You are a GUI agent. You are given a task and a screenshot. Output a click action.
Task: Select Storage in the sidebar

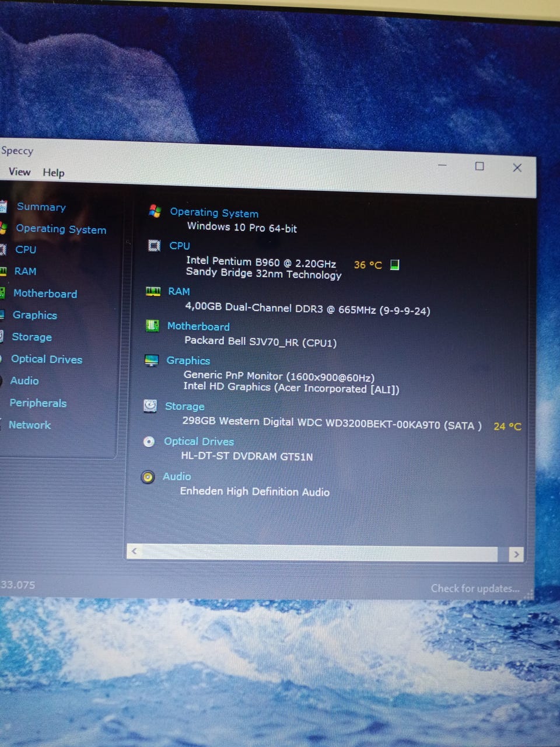[x=32, y=337]
